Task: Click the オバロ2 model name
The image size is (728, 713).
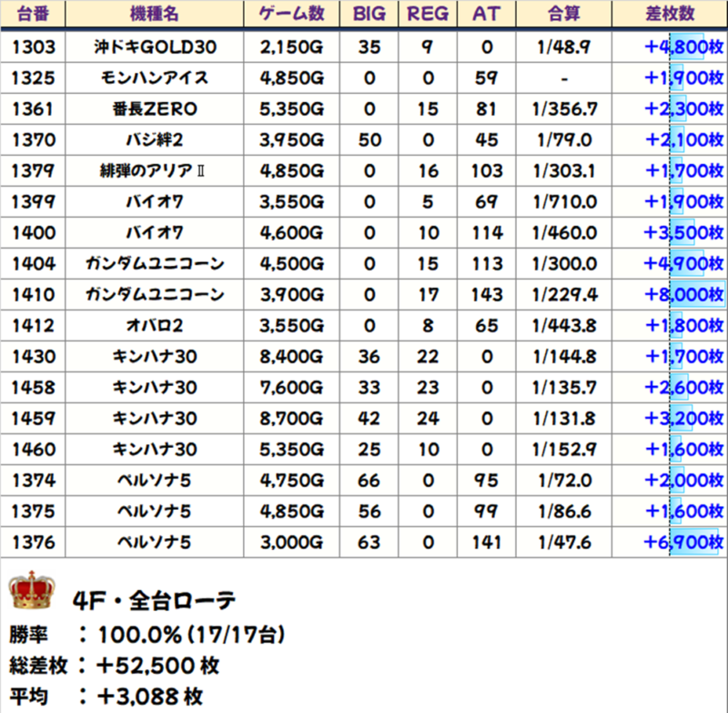Action: [155, 326]
